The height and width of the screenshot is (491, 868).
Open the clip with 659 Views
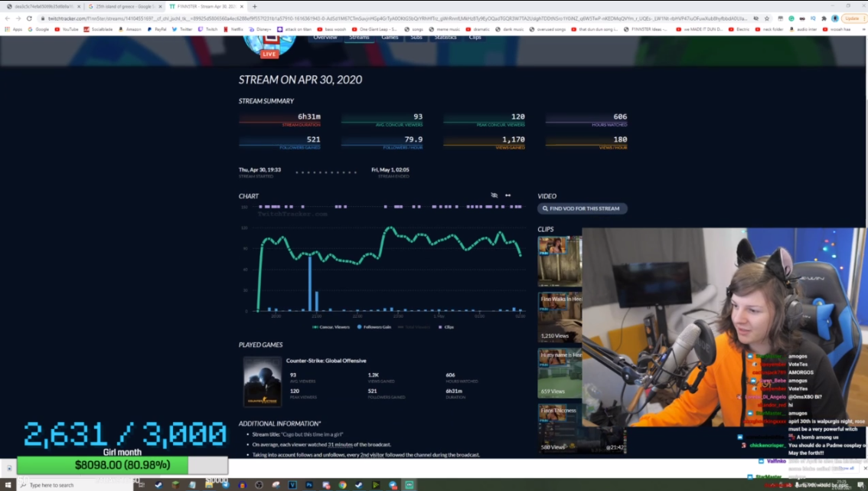click(560, 373)
